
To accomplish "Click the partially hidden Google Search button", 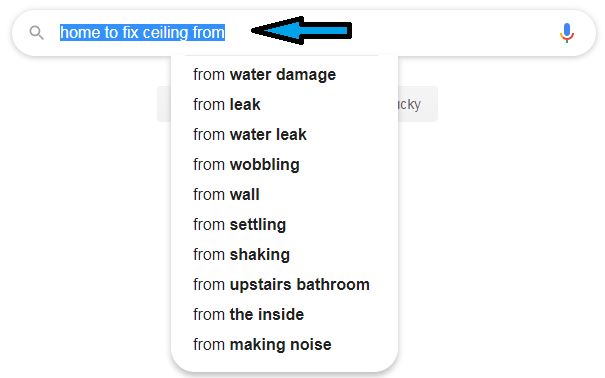I will point(164,104).
